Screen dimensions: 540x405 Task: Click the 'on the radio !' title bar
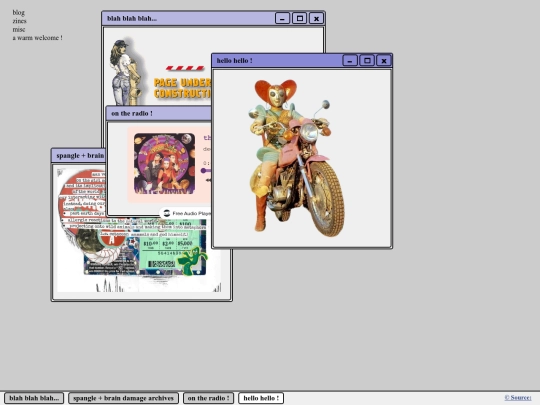tap(159, 113)
